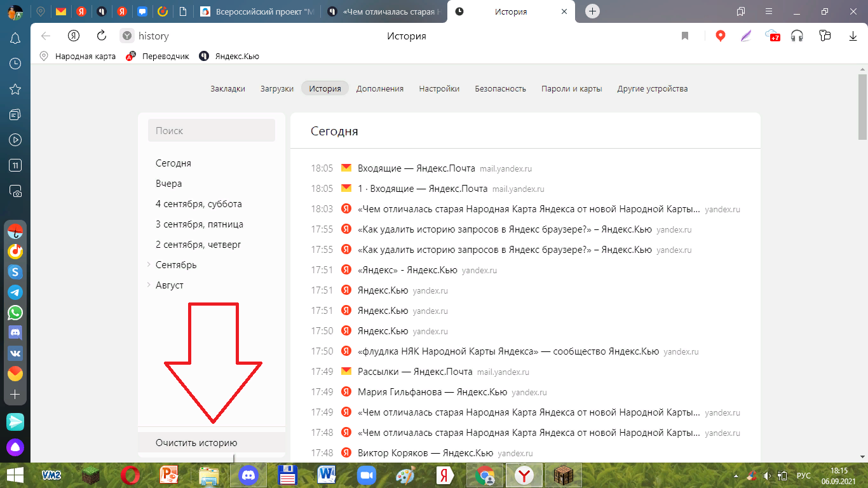Screen dimensions: 868x488
Task: Launch Skype from sidebar panel
Action: (15, 272)
